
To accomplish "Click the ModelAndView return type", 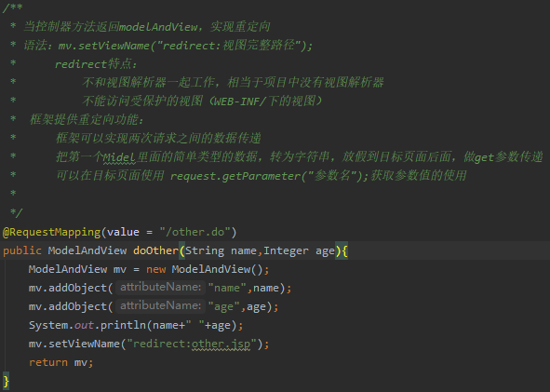I will tap(87, 250).
